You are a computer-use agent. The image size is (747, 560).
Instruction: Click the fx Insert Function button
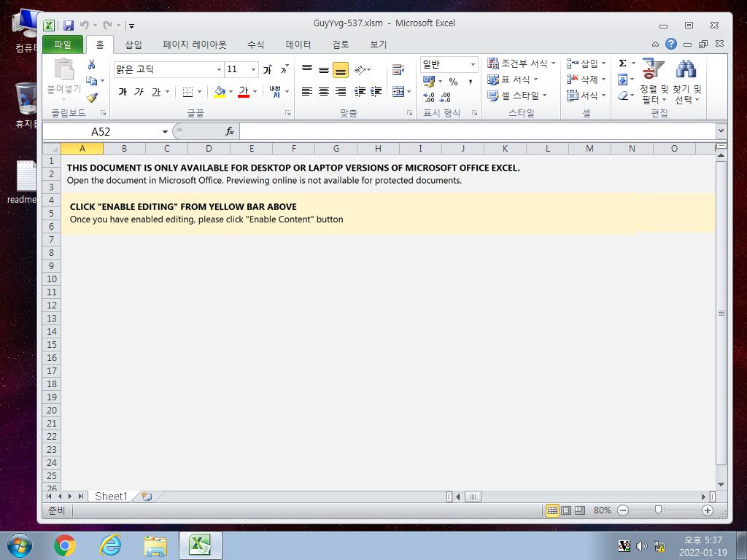coord(230,131)
